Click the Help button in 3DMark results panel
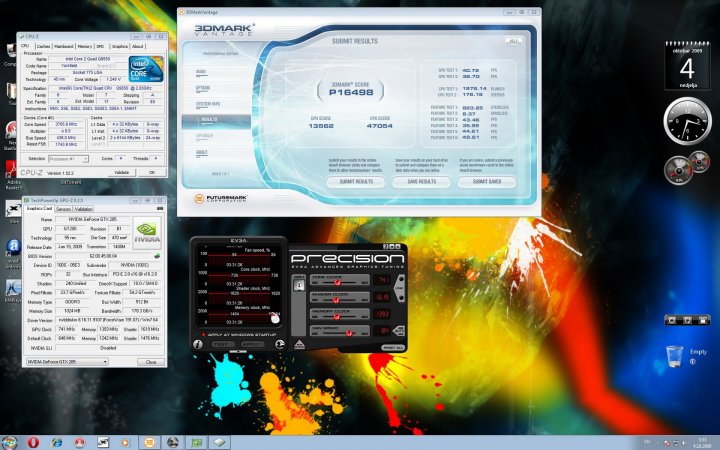The image size is (720, 450). pos(513,41)
